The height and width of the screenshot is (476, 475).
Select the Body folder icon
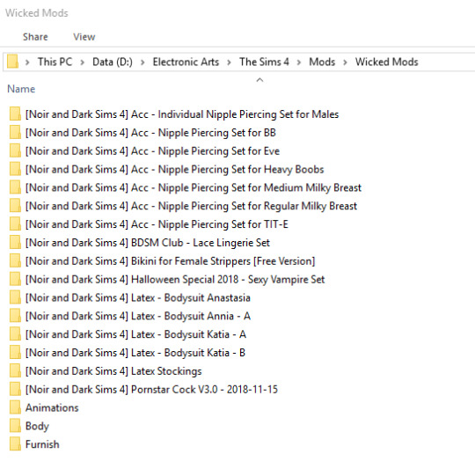click(15, 426)
